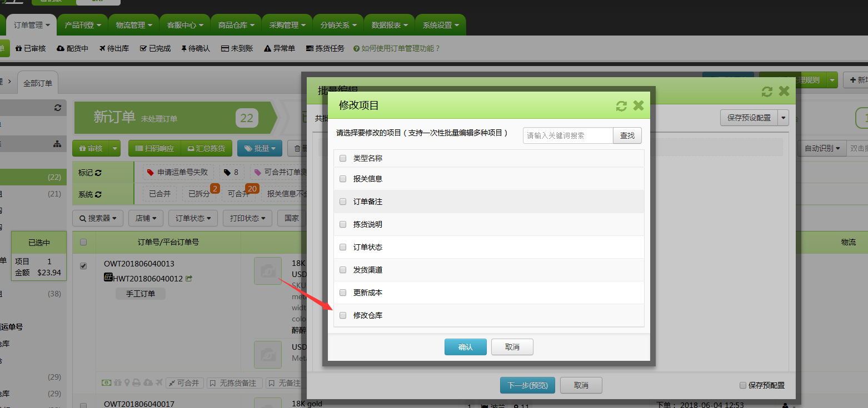Click the sidebar refresh icon at top

click(x=58, y=108)
